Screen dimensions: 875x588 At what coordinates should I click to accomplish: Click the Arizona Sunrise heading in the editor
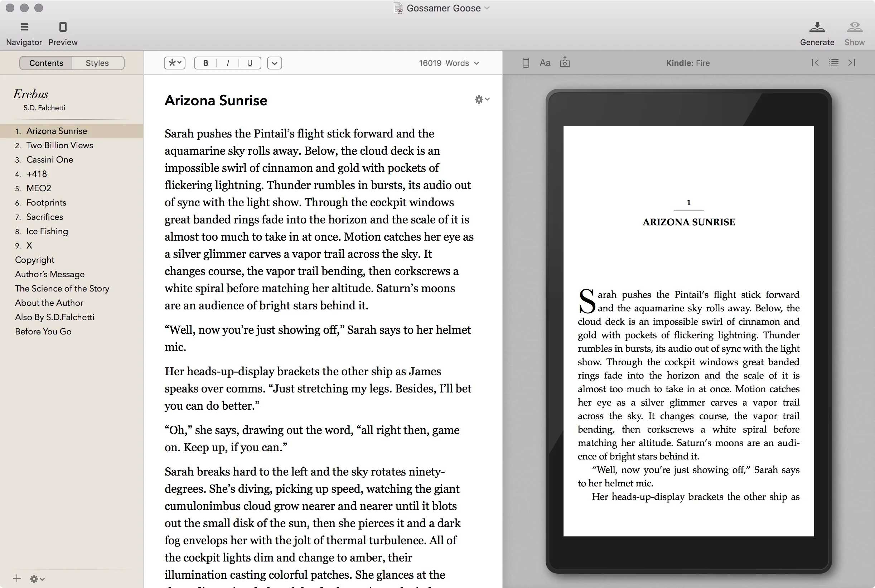pos(216,101)
